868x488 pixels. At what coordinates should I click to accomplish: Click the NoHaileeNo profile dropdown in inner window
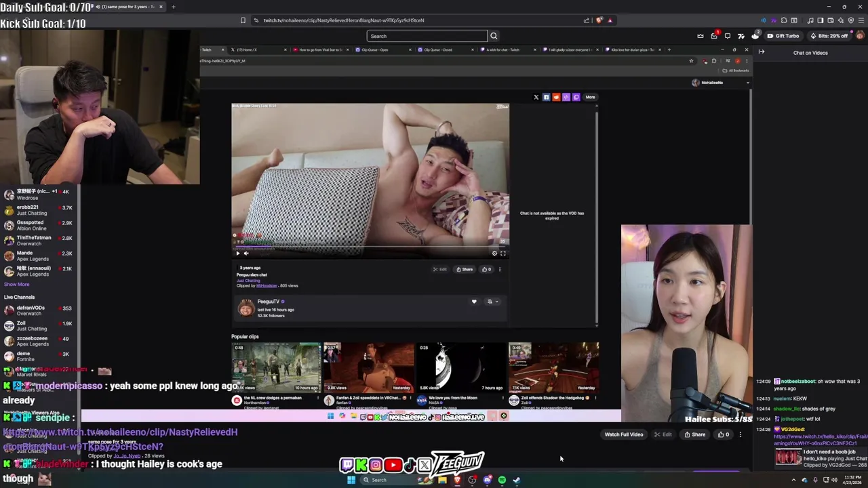720,83
